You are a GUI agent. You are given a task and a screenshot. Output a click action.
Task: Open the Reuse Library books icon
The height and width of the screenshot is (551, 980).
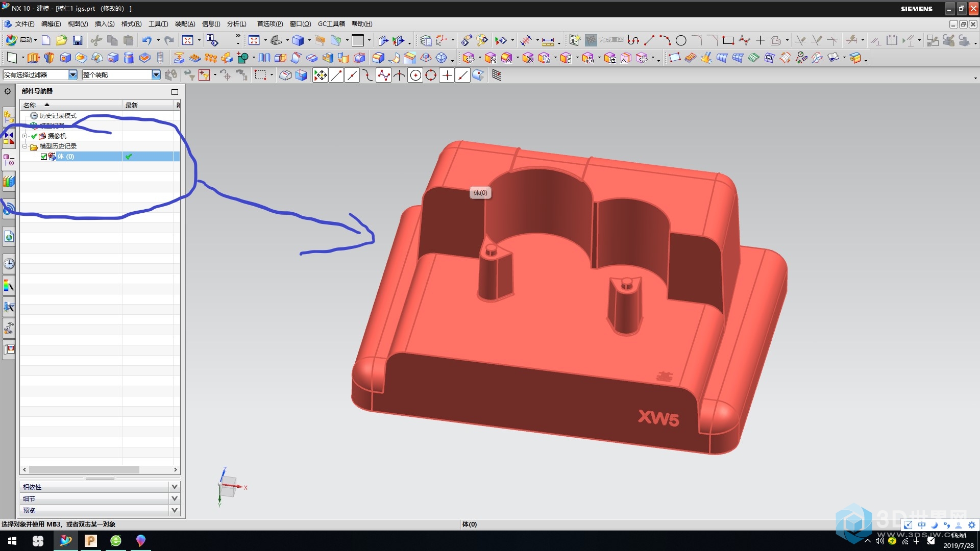click(9, 181)
